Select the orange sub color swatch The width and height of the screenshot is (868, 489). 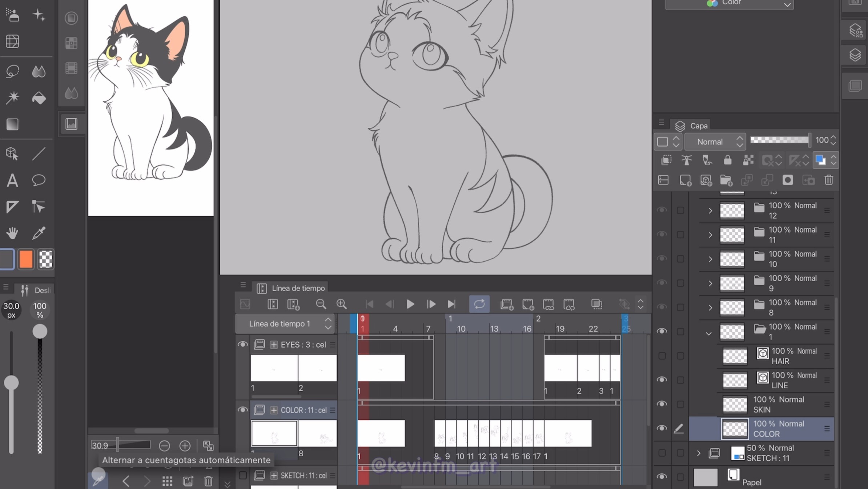26,259
